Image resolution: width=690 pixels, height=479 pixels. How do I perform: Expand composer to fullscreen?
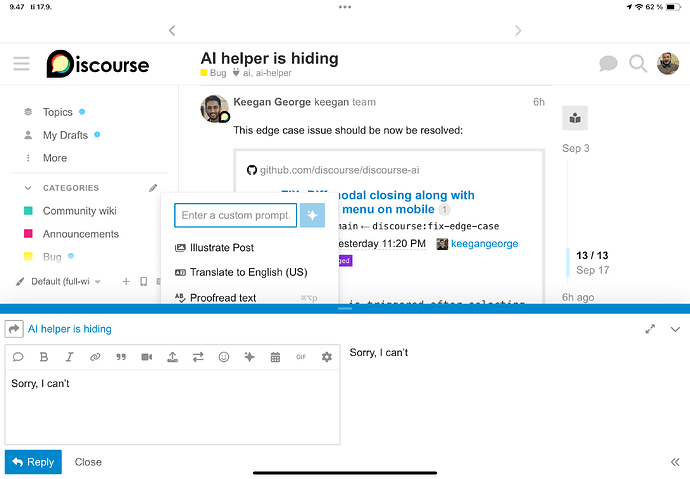point(650,329)
